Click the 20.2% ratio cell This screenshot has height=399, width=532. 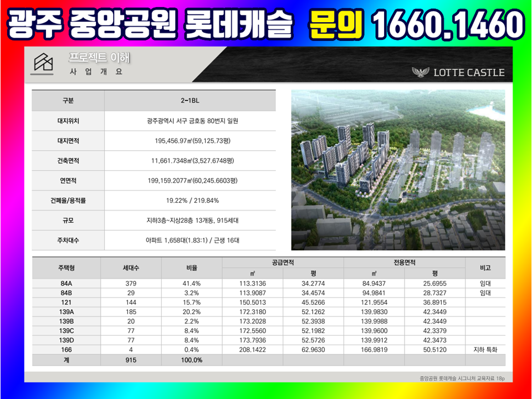coord(192,312)
